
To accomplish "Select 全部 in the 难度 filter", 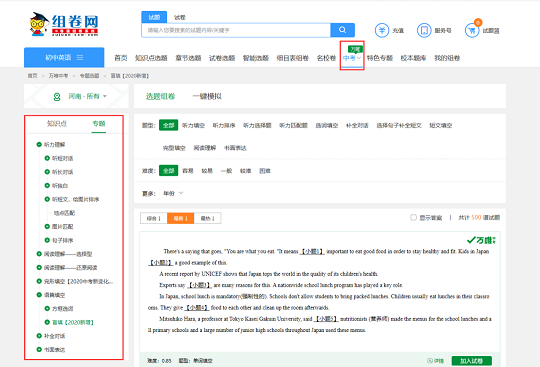I will (168, 171).
